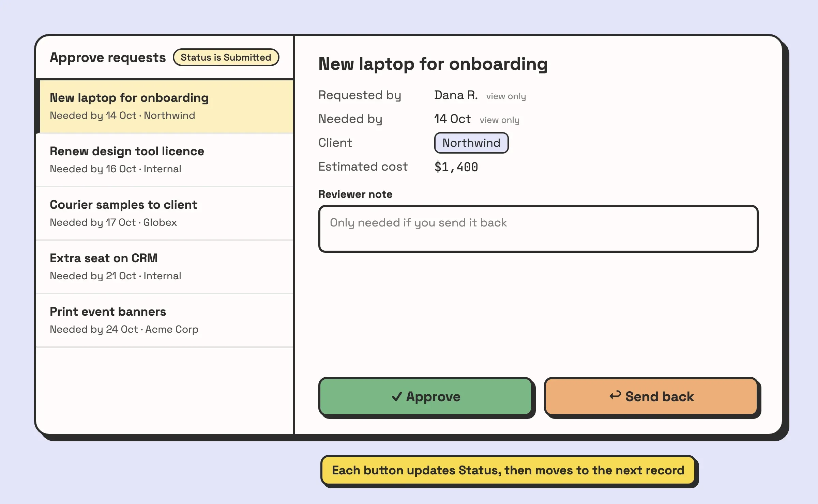This screenshot has height=504, width=818.
Task: Click the New laptop for onboarding detail title
Action: click(x=433, y=64)
